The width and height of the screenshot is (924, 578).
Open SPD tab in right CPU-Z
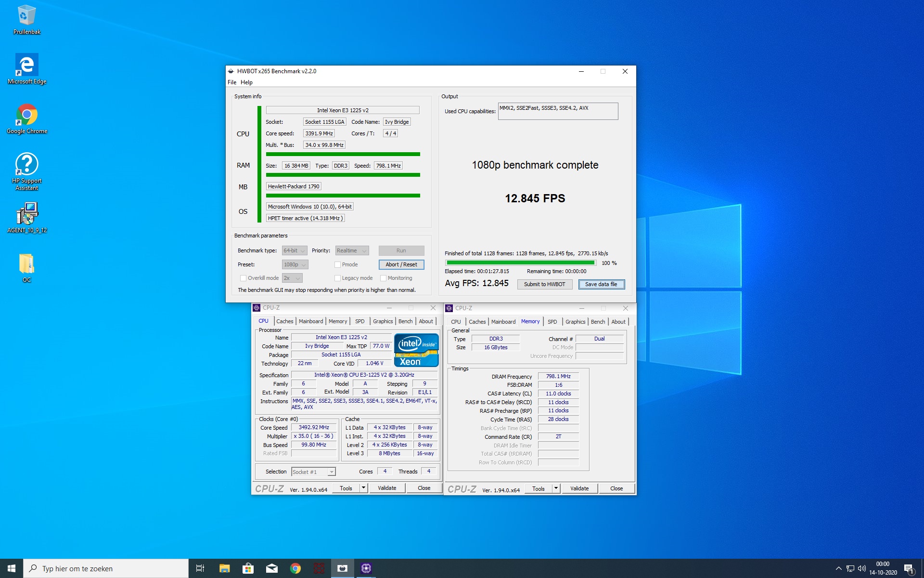coord(552,322)
